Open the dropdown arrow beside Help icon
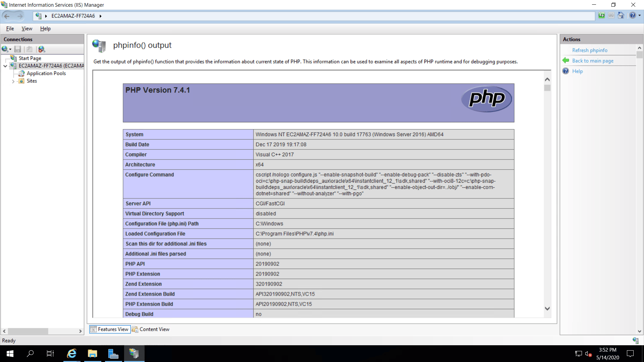 coord(640,15)
